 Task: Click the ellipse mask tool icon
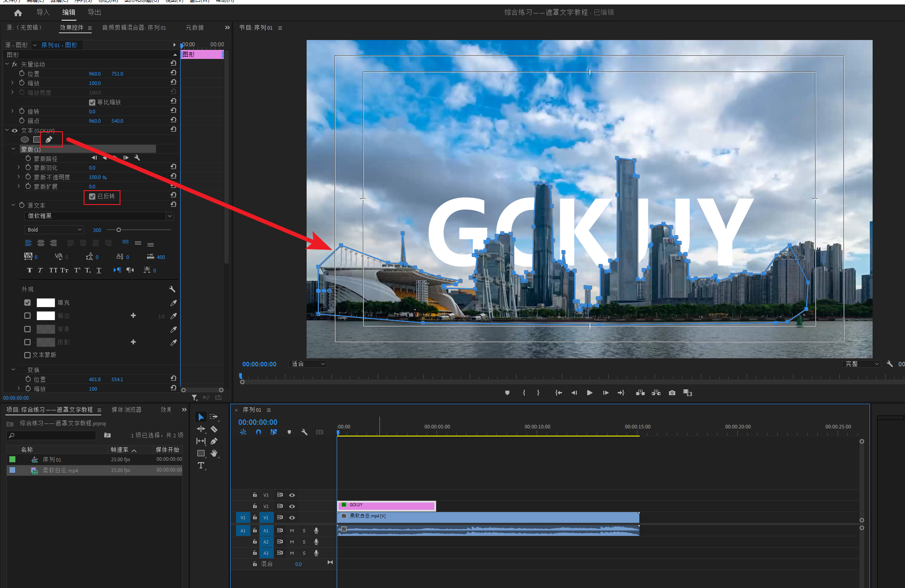click(25, 140)
